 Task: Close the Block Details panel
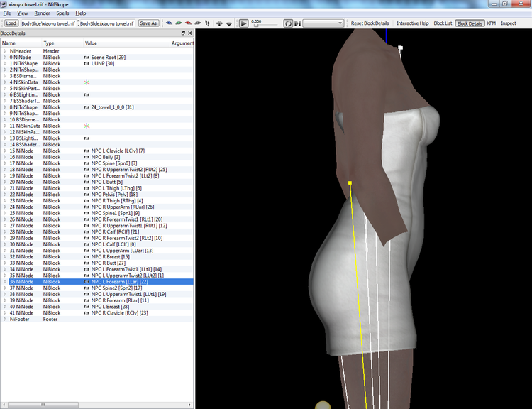click(189, 33)
